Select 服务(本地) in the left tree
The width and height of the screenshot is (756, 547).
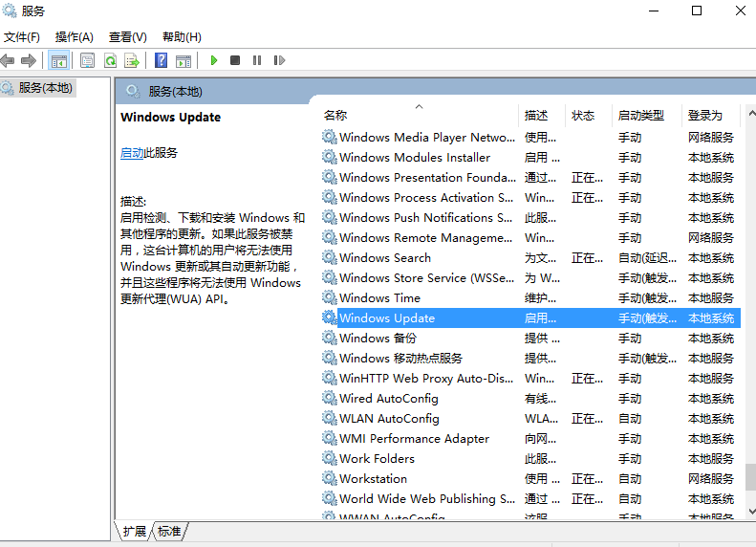pos(45,88)
